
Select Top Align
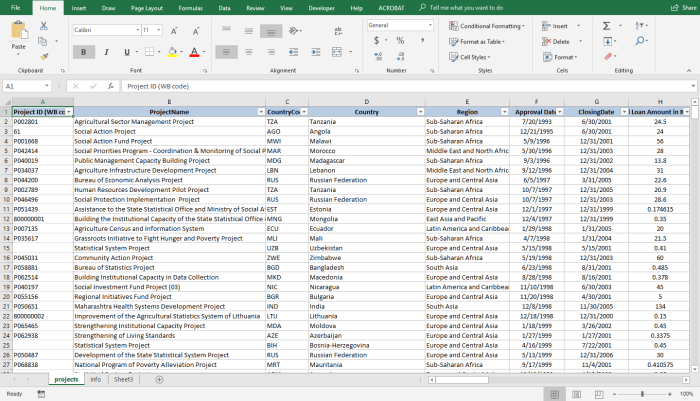[227, 30]
